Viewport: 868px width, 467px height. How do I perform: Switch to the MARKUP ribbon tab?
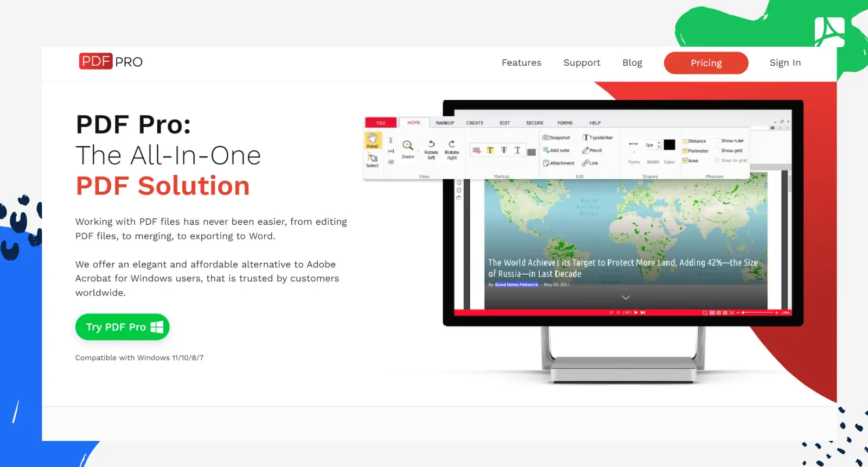point(445,123)
